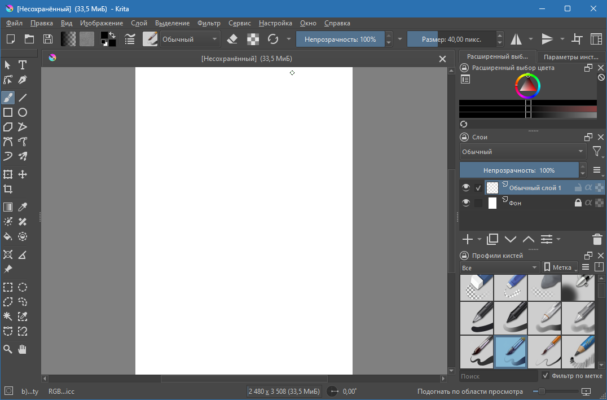
Task: Click the Поиск brush search field
Action: (x=499, y=376)
